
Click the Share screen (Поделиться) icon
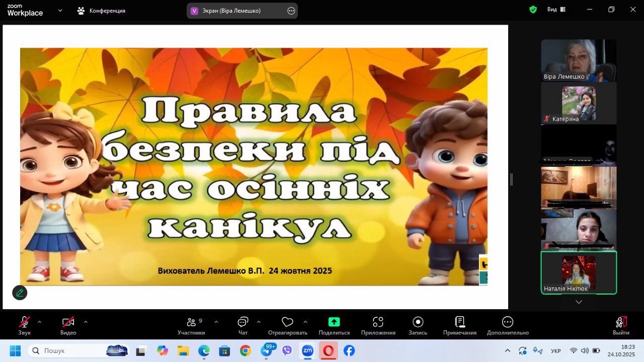(x=334, y=322)
